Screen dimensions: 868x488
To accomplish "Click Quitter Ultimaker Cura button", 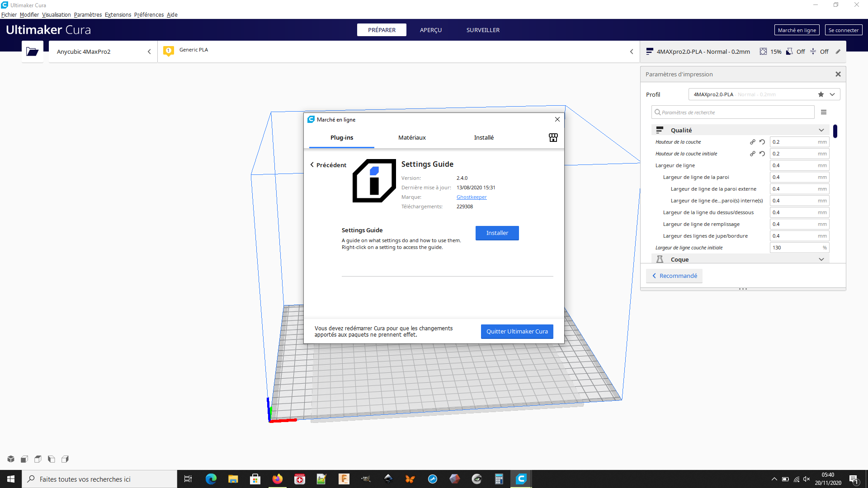I will pos(517,331).
